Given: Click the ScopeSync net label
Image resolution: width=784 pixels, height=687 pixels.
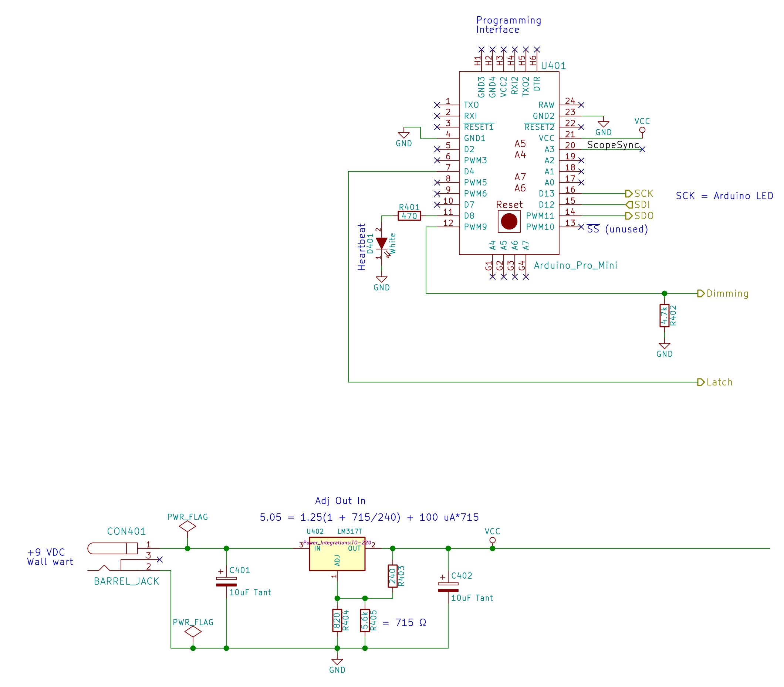Looking at the screenshot, I should pyautogui.click(x=613, y=145).
